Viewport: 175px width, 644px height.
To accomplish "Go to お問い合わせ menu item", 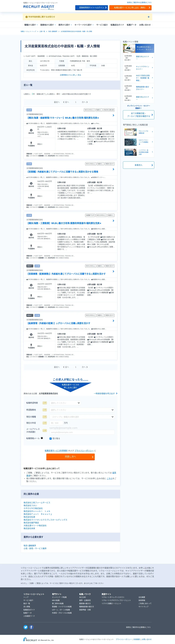I will 145,25.
